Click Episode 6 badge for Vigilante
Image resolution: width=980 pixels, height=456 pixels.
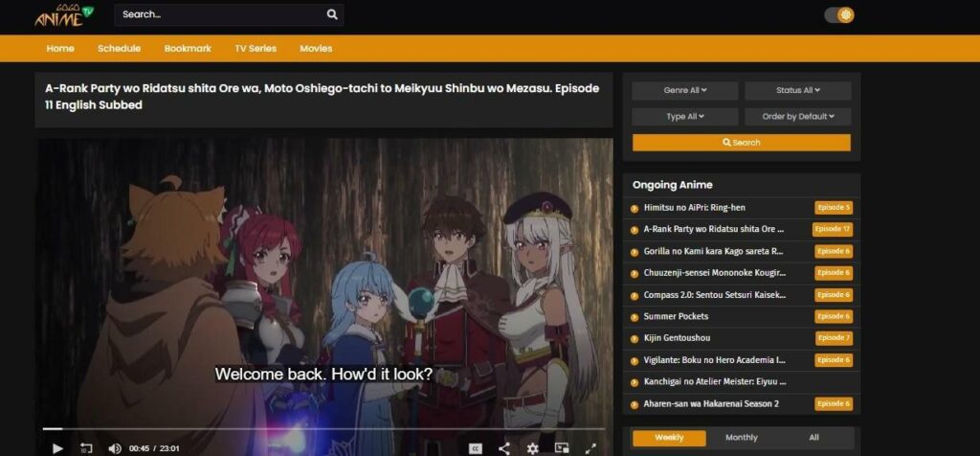coord(834,360)
